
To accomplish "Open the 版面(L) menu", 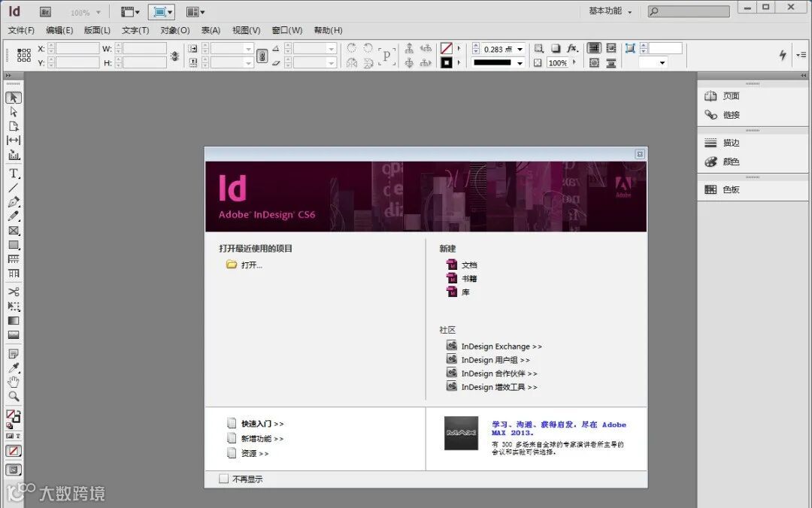I will (97, 30).
